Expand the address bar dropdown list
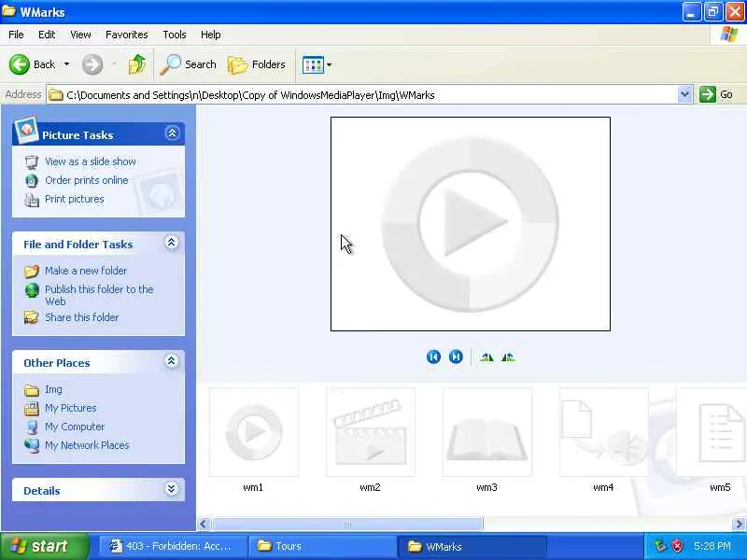The image size is (747, 560). point(684,95)
